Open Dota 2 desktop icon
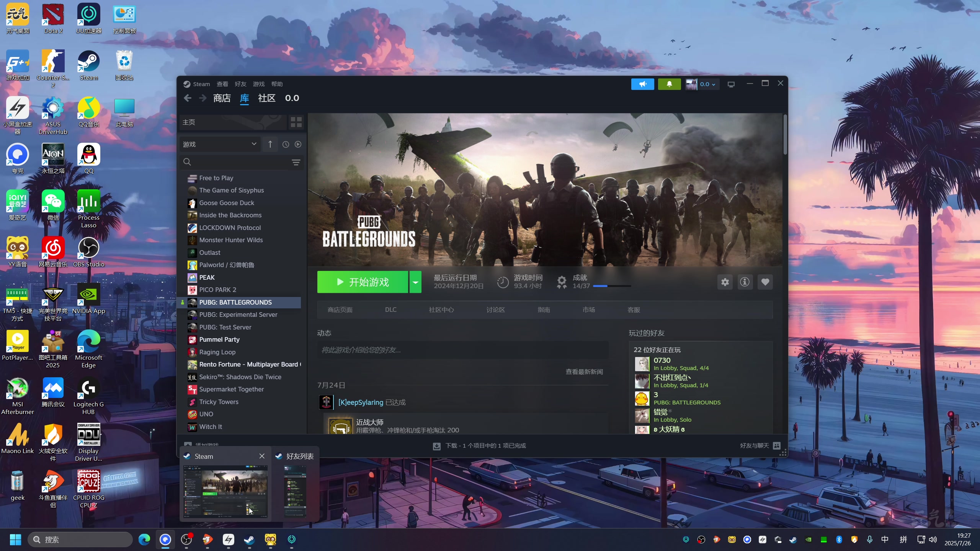Viewport: 980px width, 551px height. 53,18
